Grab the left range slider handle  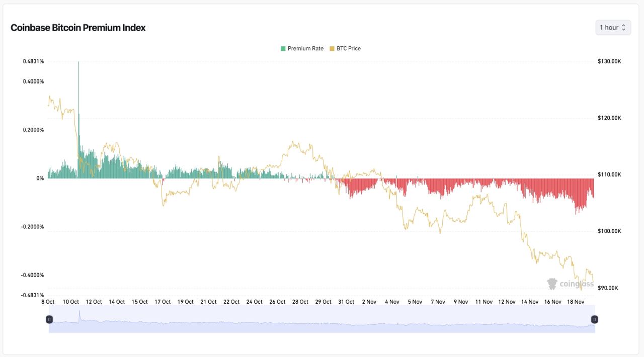click(x=49, y=319)
